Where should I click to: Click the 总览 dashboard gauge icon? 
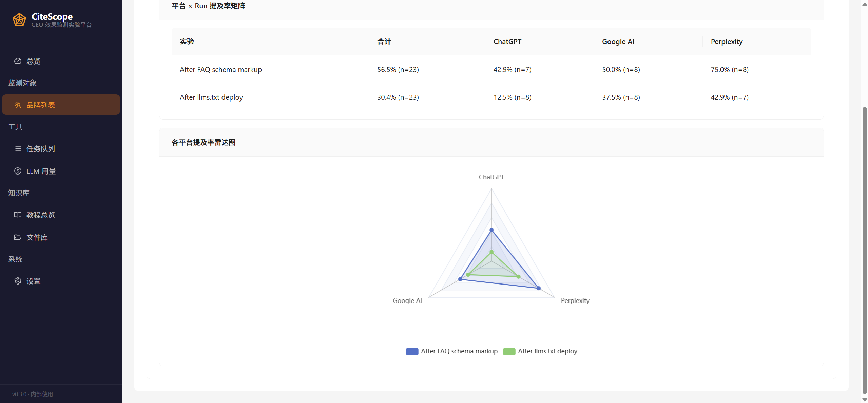18,61
